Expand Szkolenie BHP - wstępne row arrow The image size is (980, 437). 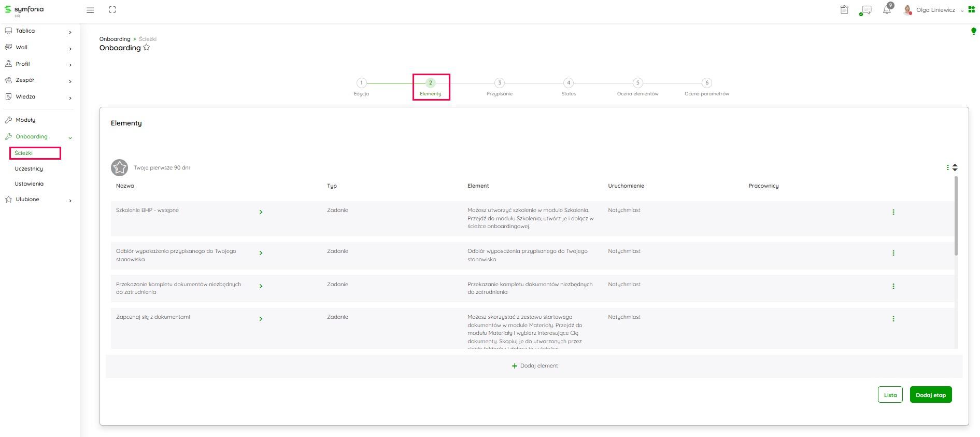[x=261, y=212]
